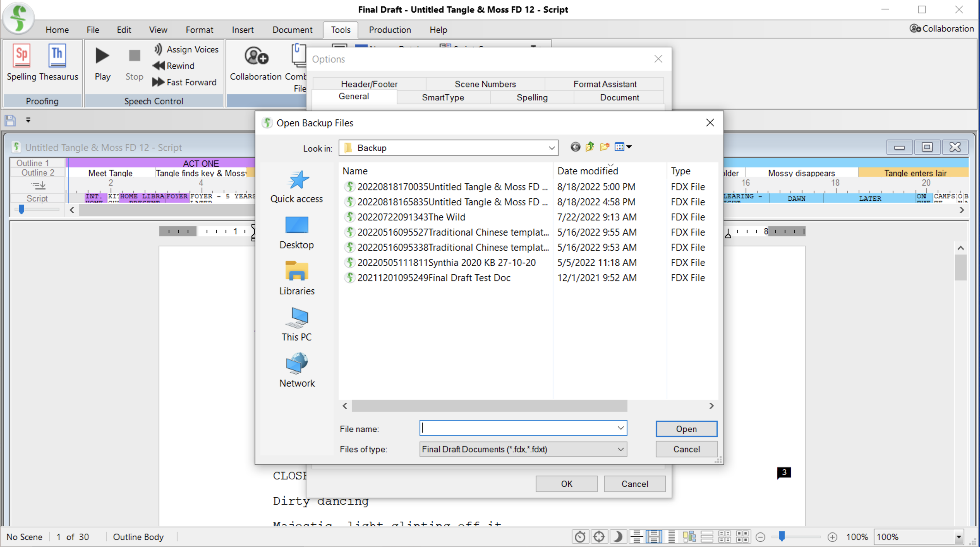Rewind the speech playback
The image size is (980, 547).
(x=173, y=65)
